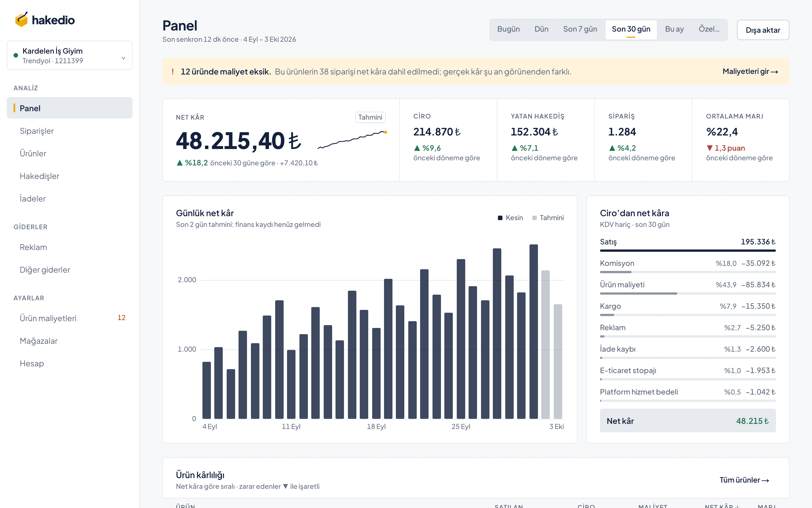The height and width of the screenshot is (508, 812).
Task: Click the up triangle beside Sipariş %4,2
Action: [x=612, y=148]
